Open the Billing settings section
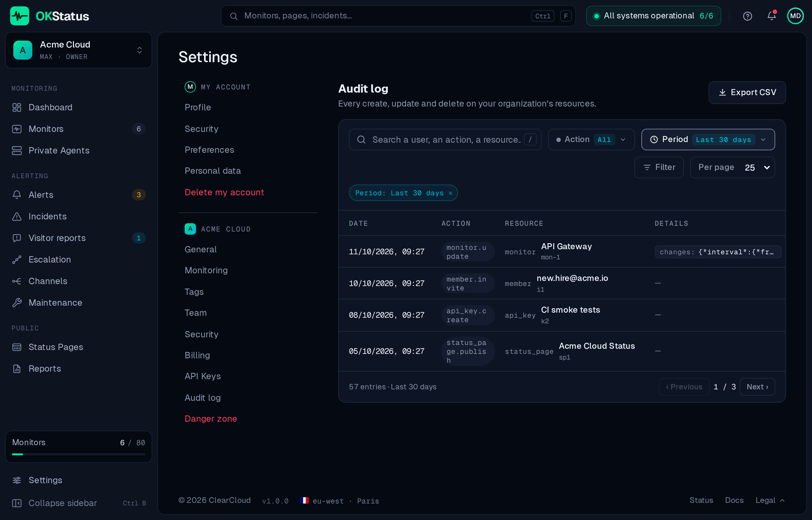This screenshot has width=812, height=520. pos(197,355)
